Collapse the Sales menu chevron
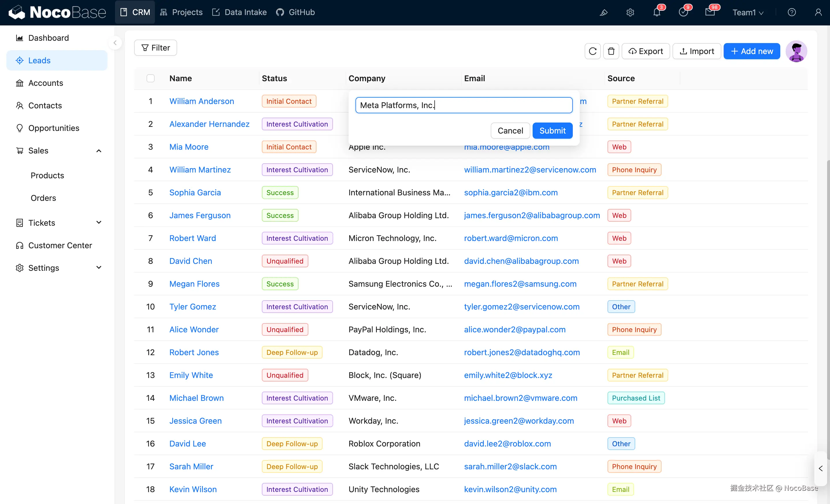 [x=99, y=151]
